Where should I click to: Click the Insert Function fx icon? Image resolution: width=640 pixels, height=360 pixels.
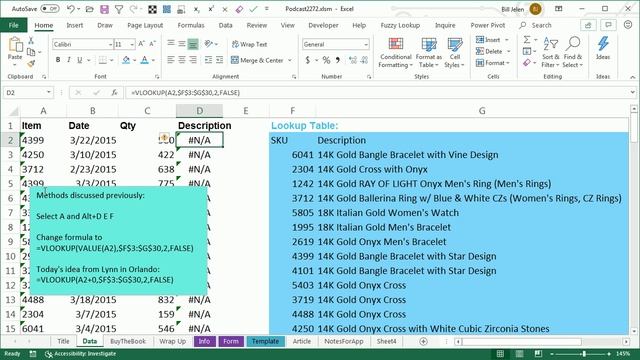point(115,93)
